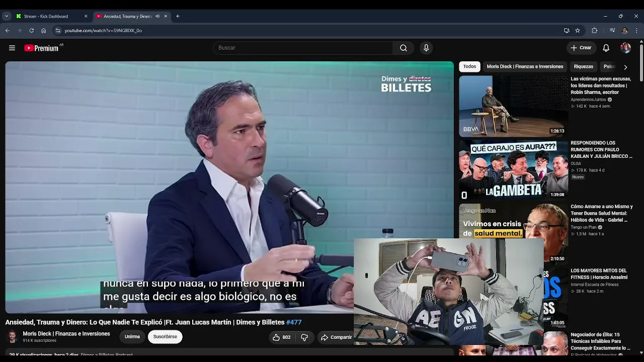Click the Kick favicon on the Stream tab

coord(19,16)
